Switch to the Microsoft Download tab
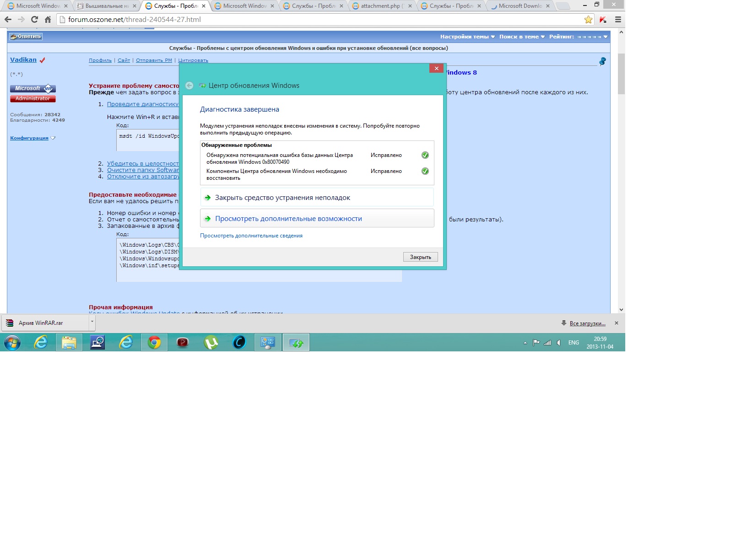 [x=520, y=6]
